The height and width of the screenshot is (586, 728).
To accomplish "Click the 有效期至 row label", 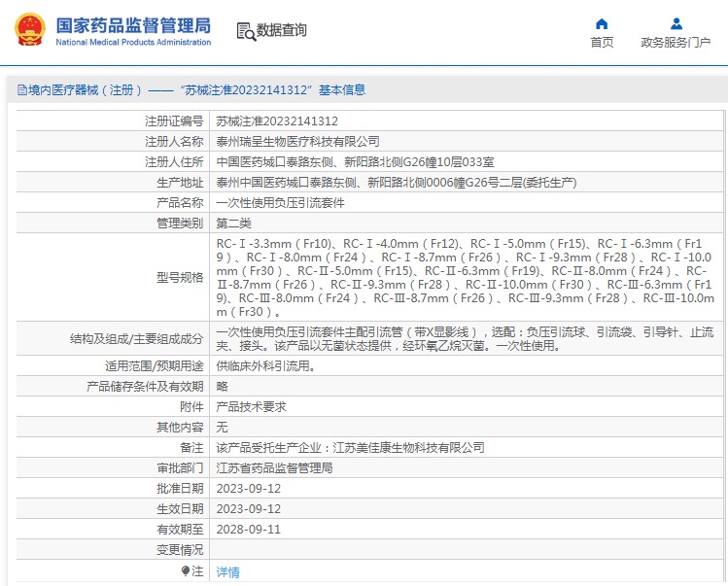I will click(x=180, y=530).
